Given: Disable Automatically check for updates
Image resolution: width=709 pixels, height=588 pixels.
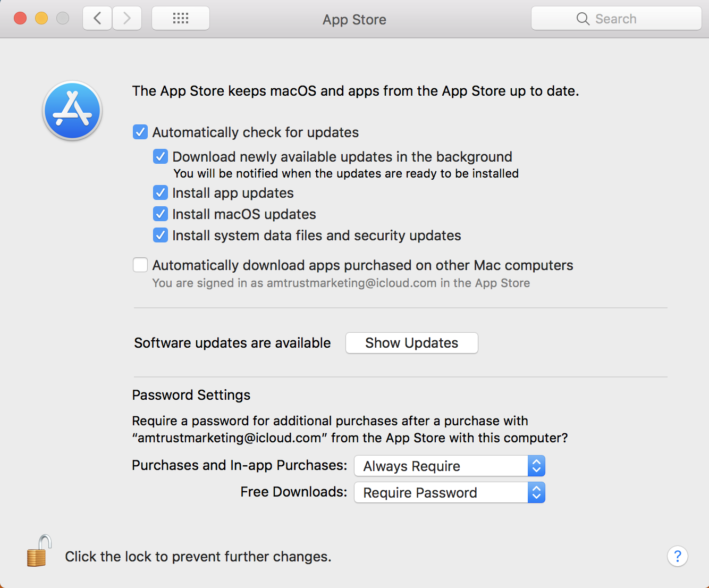Looking at the screenshot, I should click(140, 132).
